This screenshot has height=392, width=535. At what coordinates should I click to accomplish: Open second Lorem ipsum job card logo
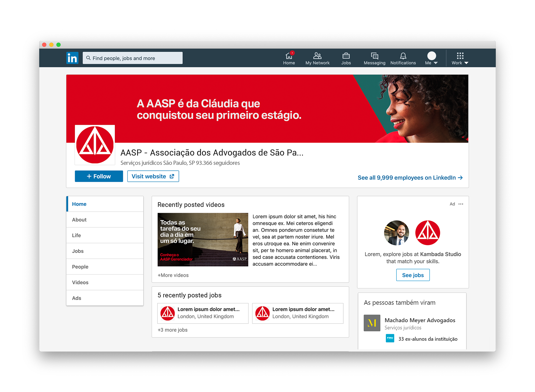click(262, 313)
